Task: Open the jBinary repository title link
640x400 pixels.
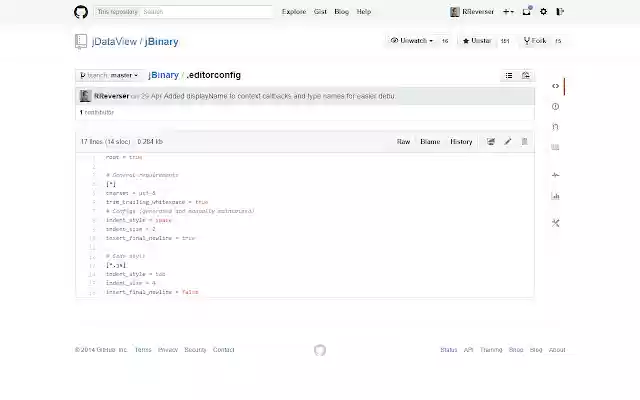Action: pyautogui.click(x=161, y=42)
